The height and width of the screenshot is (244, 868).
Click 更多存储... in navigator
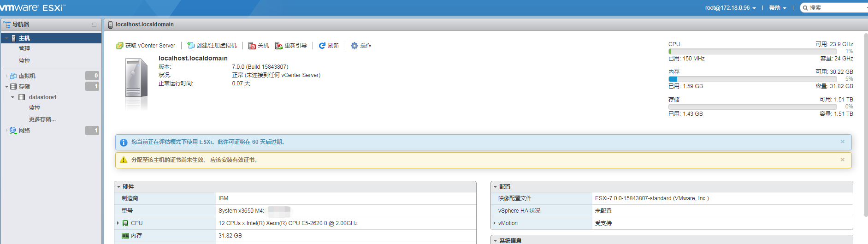coord(42,119)
